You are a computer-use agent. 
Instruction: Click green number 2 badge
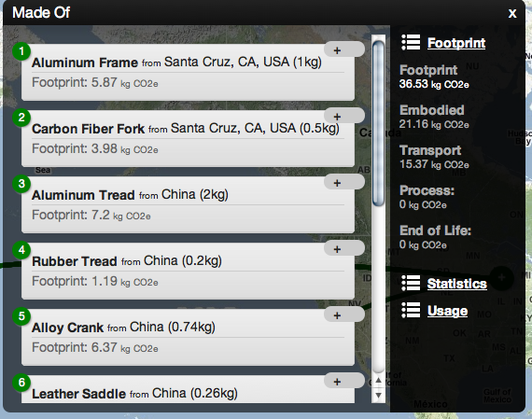pyautogui.click(x=21, y=118)
